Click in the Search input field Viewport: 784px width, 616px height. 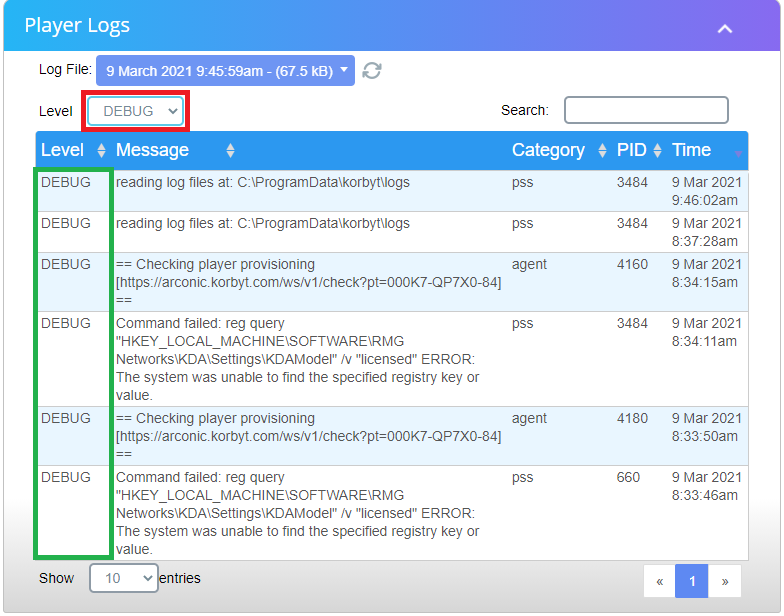pos(646,110)
